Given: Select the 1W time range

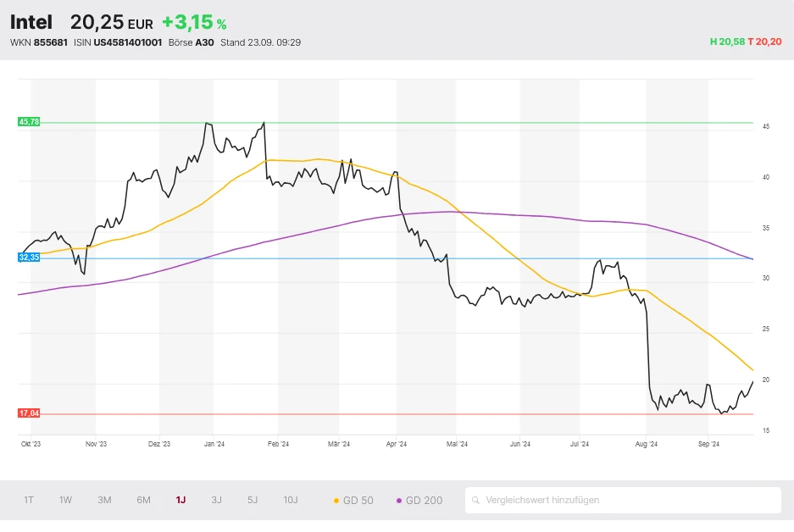Looking at the screenshot, I should tap(65, 501).
